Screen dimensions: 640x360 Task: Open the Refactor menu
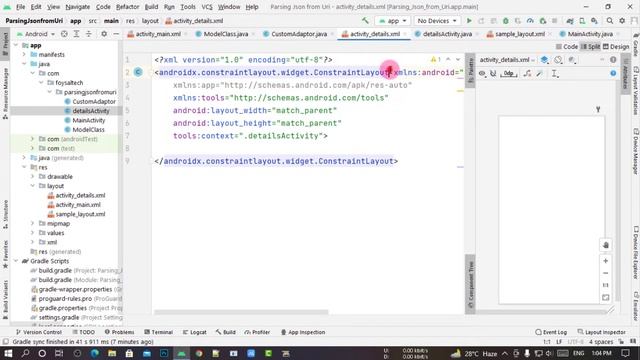[127, 7]
